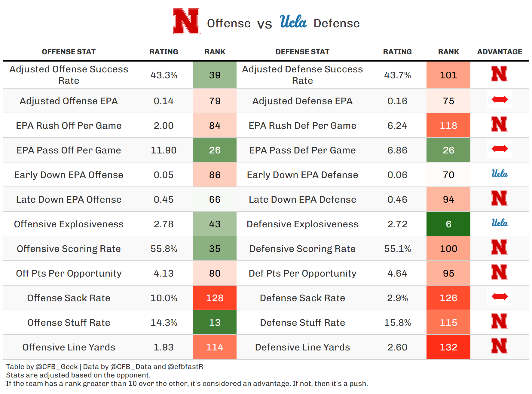Click the ADVANTAGE column header
This screenshot has width=532, height=394.
pyautogui.click(x=500, y=52)
